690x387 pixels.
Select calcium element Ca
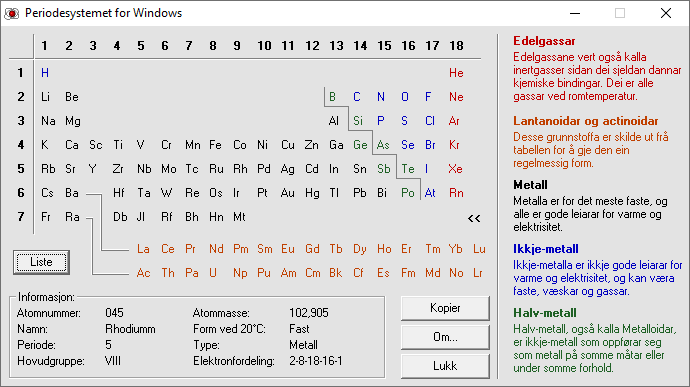pos(72,145)
